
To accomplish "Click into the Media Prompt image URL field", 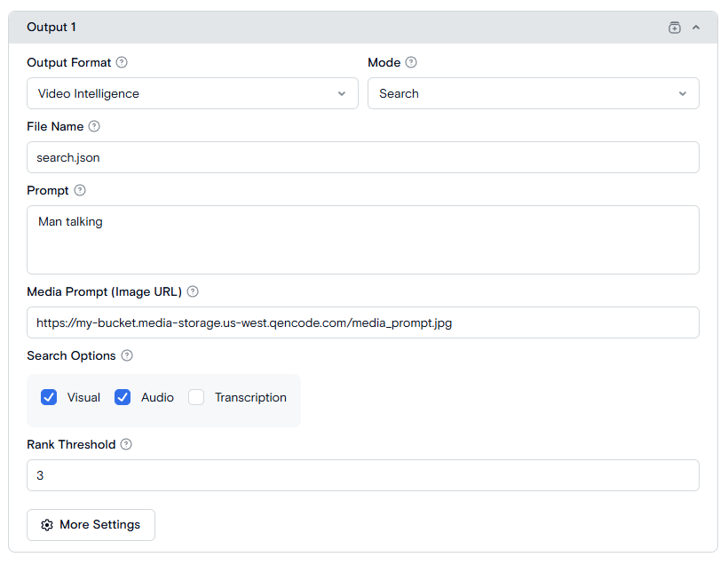I will (362, 323).
